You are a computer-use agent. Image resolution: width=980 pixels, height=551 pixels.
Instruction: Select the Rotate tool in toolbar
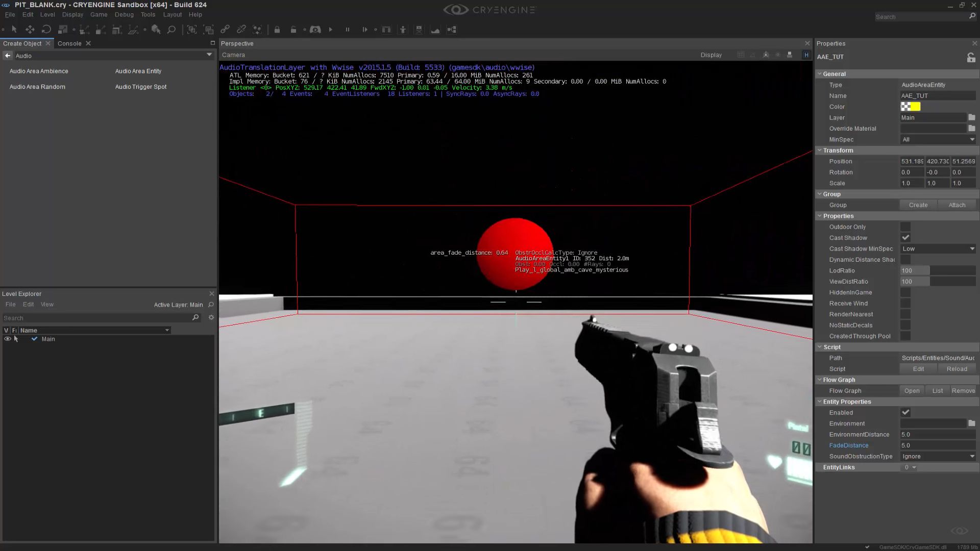click(46, 30)
